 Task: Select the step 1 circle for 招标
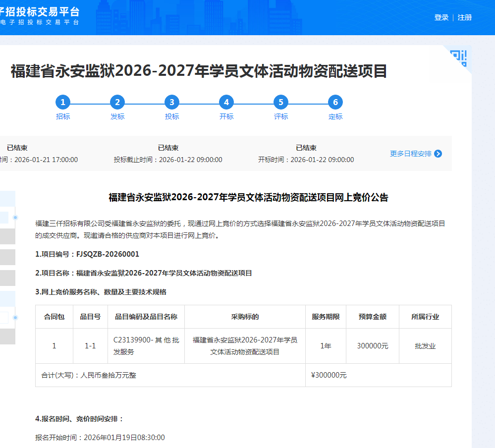click(63, 103)
